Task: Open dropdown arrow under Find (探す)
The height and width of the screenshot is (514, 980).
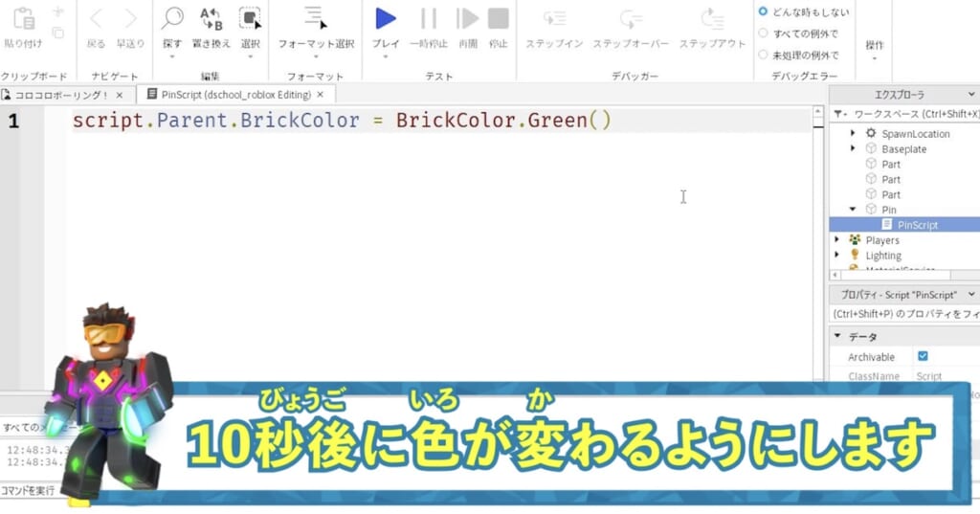Action: (x=172, y=56)
